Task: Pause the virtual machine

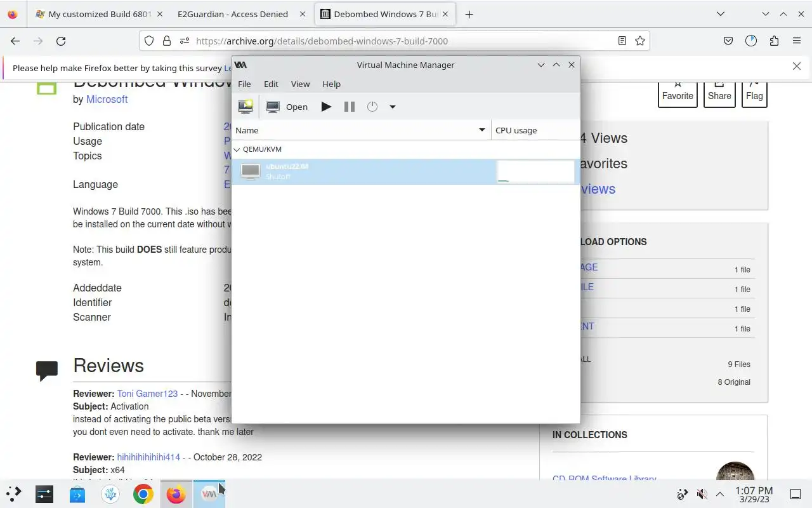Action: pos(349,107)
